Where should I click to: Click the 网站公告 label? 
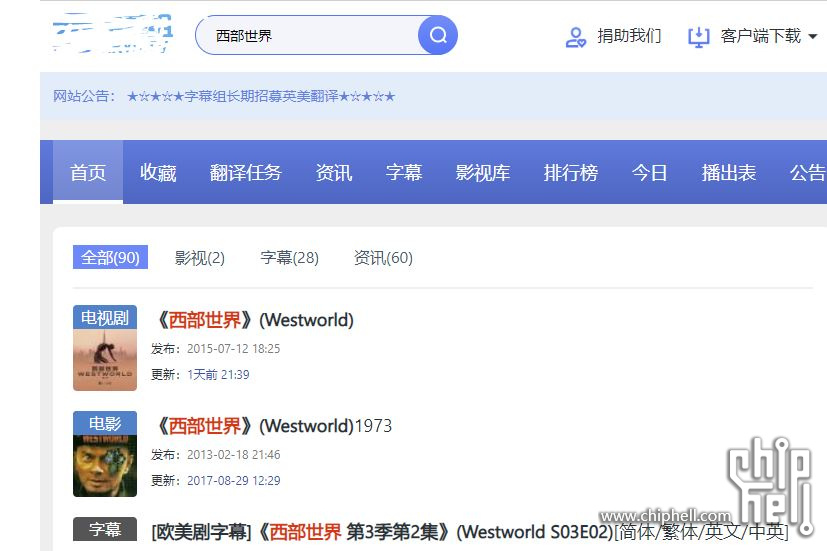(84, 96)
